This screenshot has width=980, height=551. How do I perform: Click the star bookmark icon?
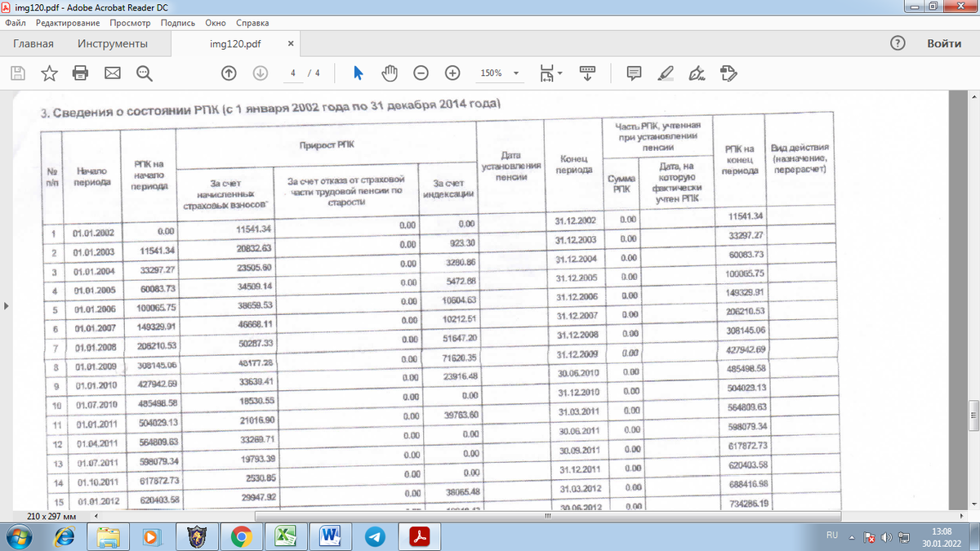[49, 73]
